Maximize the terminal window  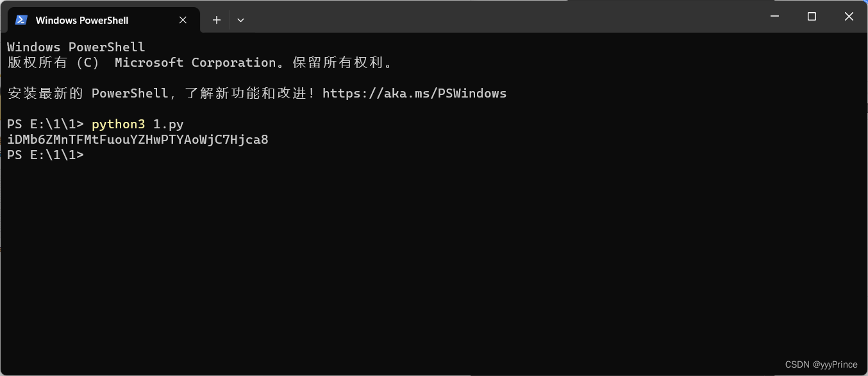812,16
